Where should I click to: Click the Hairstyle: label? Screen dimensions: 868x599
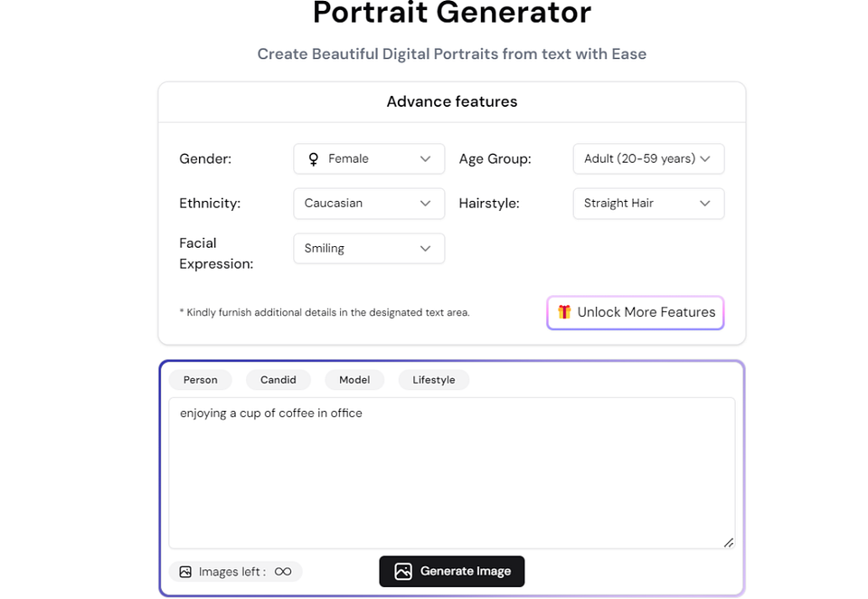point(489,204)
